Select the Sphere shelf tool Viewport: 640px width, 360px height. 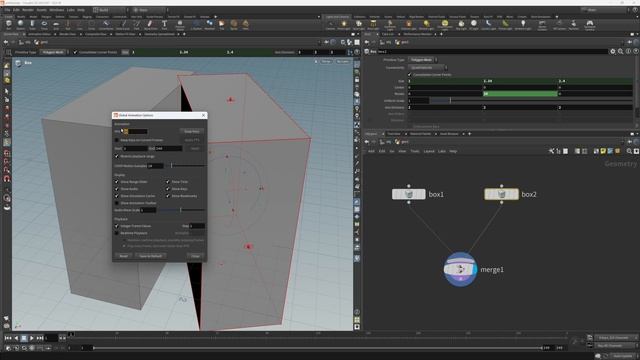20,25
